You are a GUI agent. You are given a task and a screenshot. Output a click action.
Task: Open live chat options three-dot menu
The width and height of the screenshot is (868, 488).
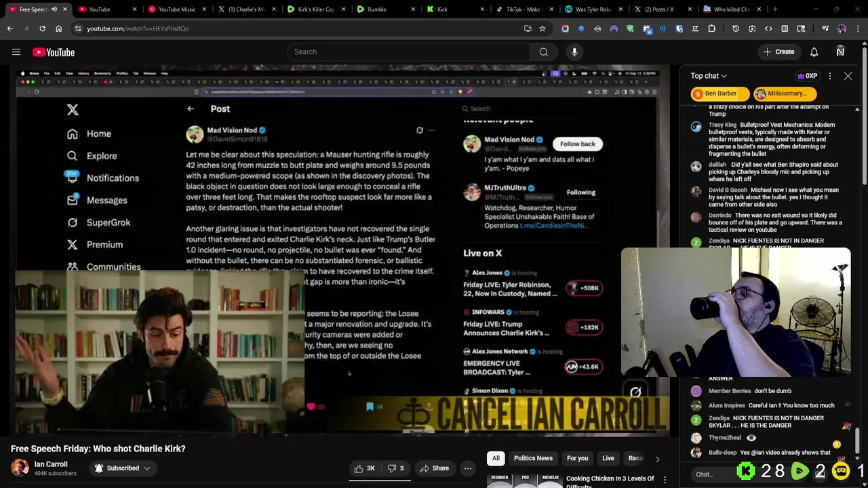tap(829, 76)
